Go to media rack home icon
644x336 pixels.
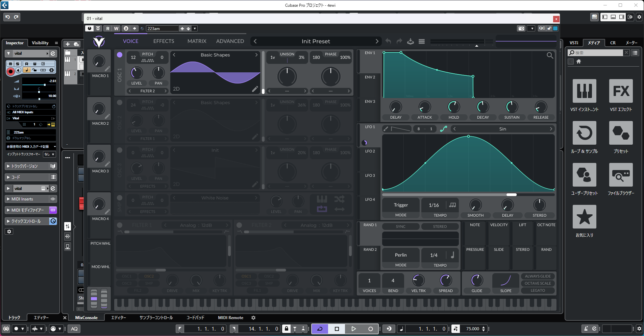point(579,62)
